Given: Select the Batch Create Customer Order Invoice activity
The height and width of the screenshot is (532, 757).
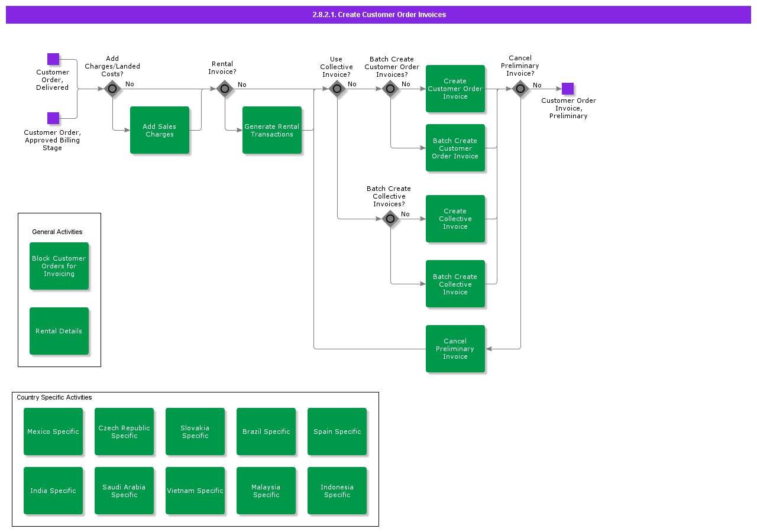Looking at the screenshot, I should coord(455,148).
